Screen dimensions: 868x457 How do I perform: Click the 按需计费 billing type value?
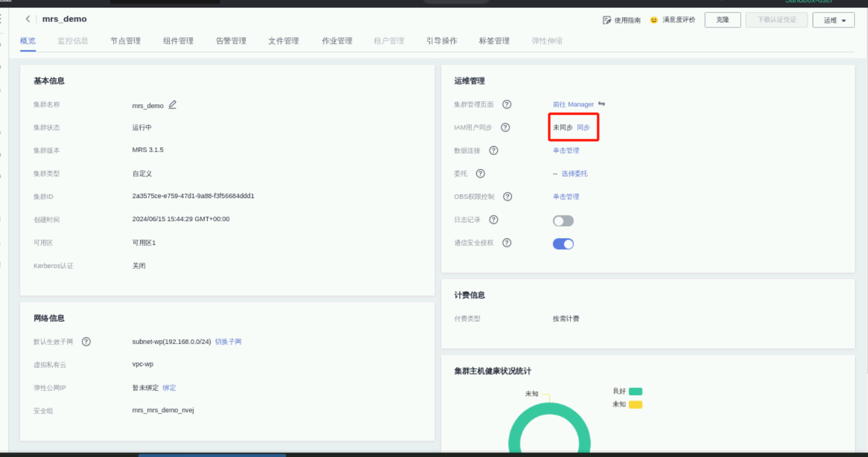coord(566,319)
